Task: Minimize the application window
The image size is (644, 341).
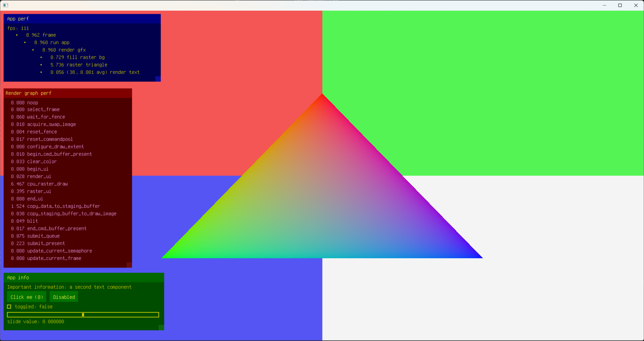Action: pyautogui.click(x=604, y=5)
